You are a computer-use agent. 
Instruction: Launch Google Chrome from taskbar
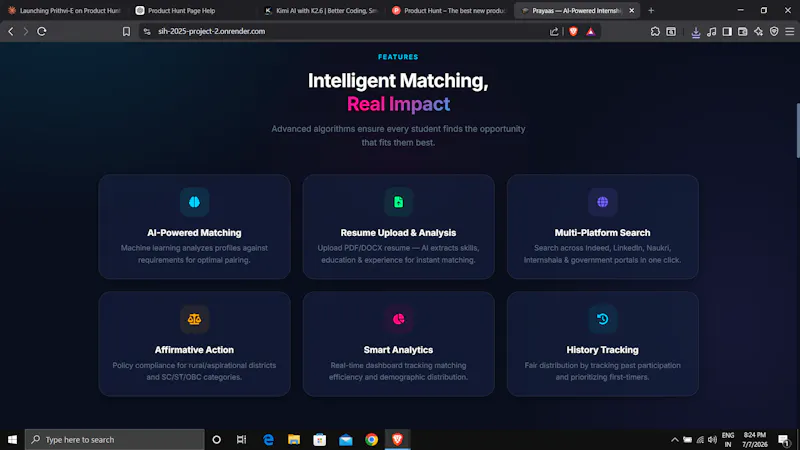point(371,439)
